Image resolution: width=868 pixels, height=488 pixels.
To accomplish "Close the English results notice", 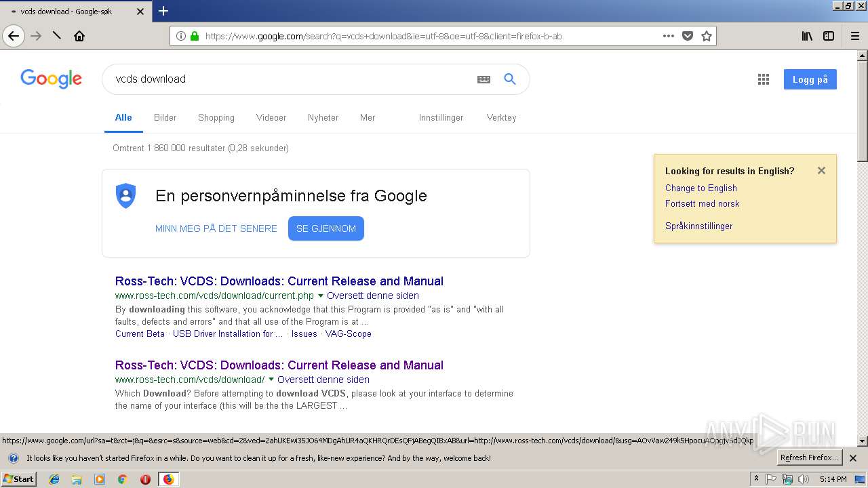I will pos(821,171).
